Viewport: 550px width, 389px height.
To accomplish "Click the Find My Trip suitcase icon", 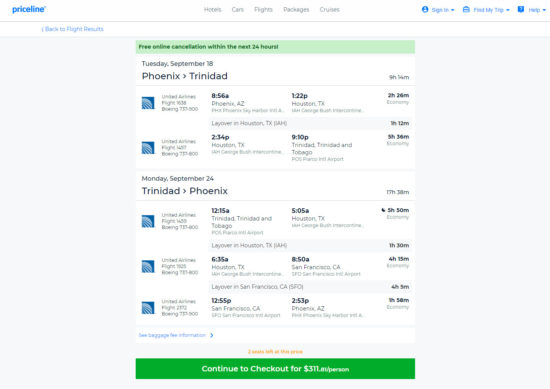I will click(466, 9).
